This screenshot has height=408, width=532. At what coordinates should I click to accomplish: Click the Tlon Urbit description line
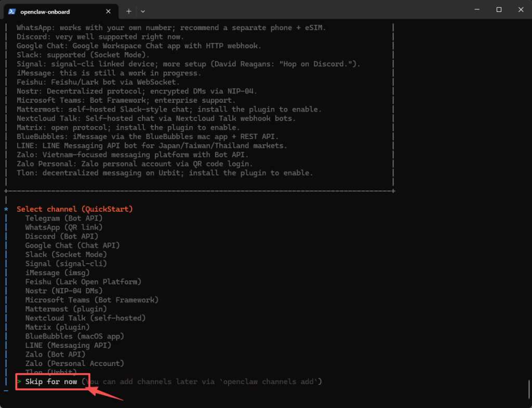point(165,173)
